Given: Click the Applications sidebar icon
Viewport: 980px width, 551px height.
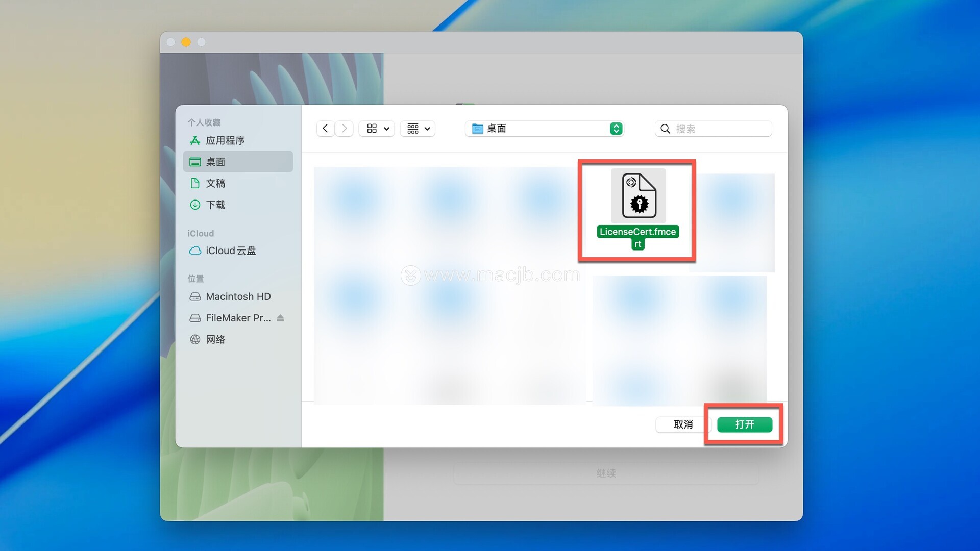Looking at the screenshot, I should (195, 140).
